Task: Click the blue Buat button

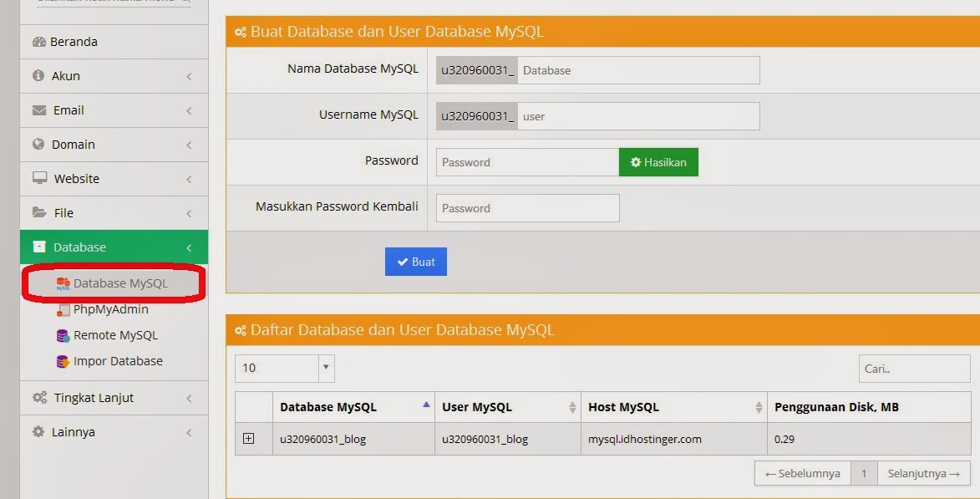Action: click(x=415, y=262)
